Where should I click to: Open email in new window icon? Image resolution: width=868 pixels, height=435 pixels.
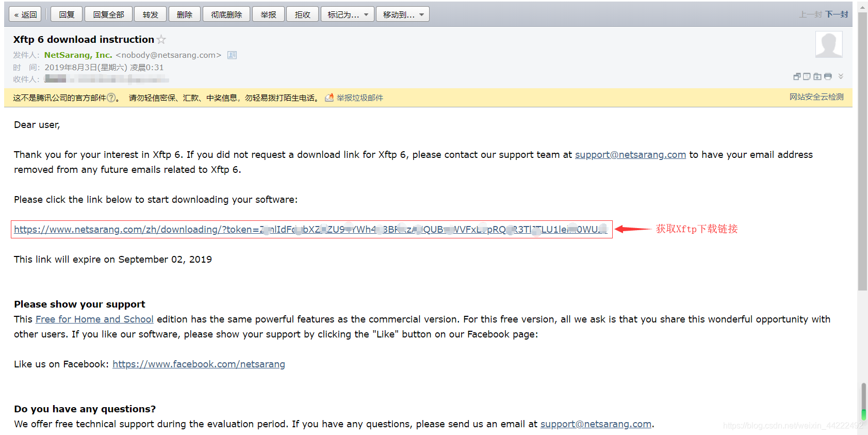pos(797,76)
